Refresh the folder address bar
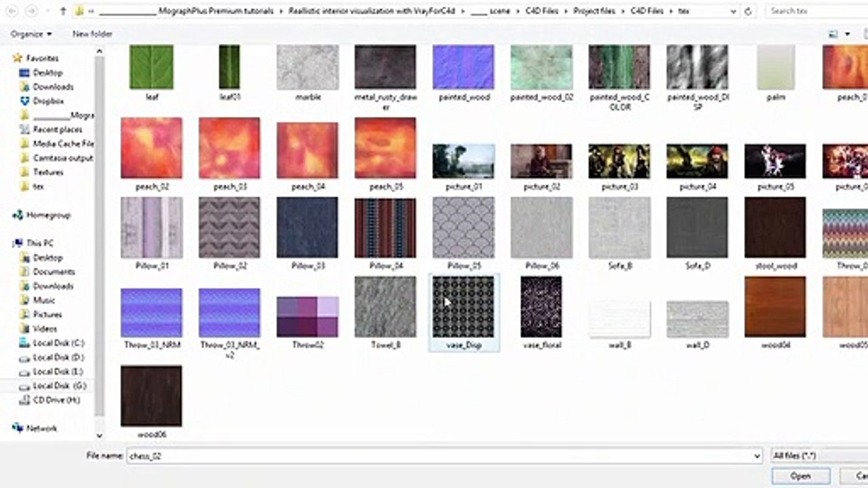The width and height of the screenshot is (868, 488). point(748,12)
